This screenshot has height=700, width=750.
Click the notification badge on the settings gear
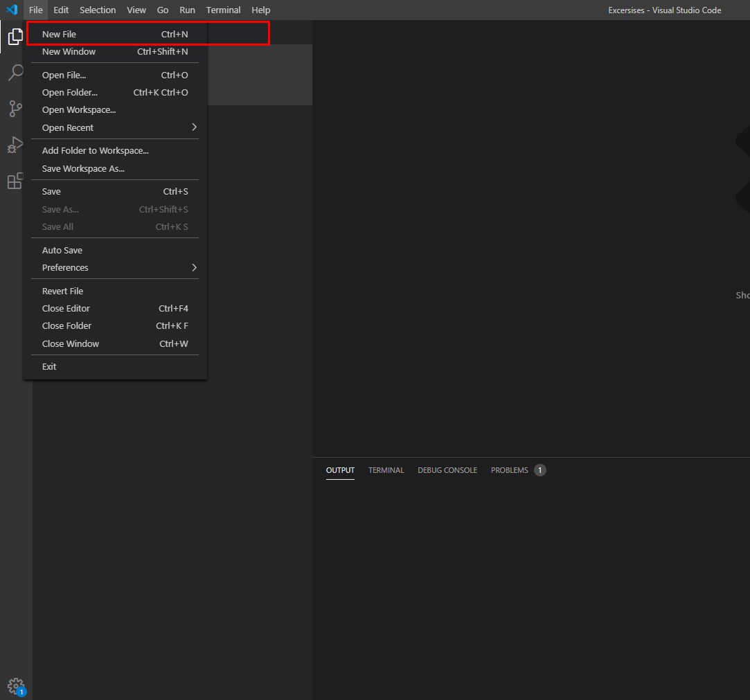pyautogui.click(x=21, y=692)
